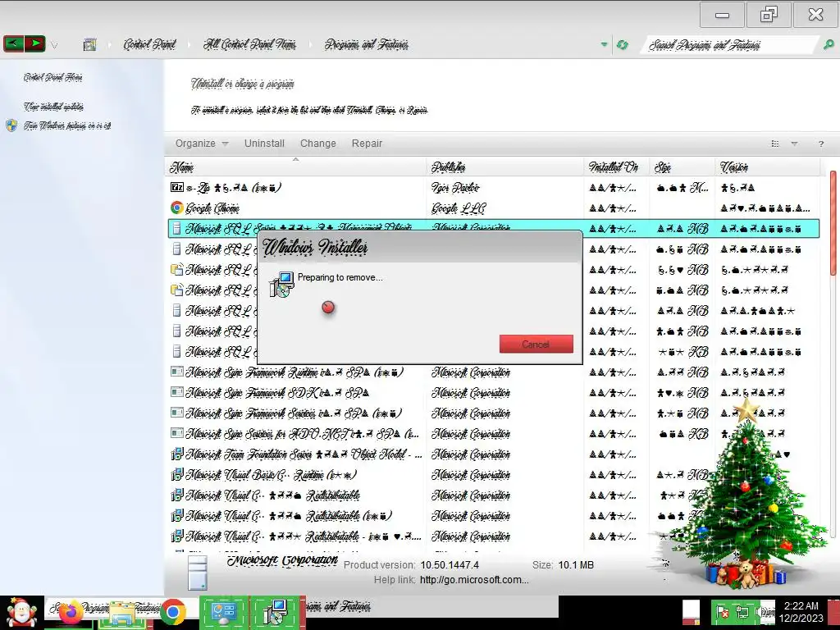Viewport: 840px width, 630px height.
Task: Click the green Refresh icon
Action: click(622, 45)
